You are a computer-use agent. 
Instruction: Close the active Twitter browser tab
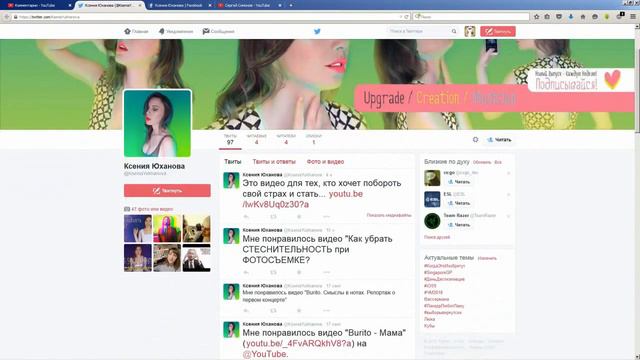point(140,5)
